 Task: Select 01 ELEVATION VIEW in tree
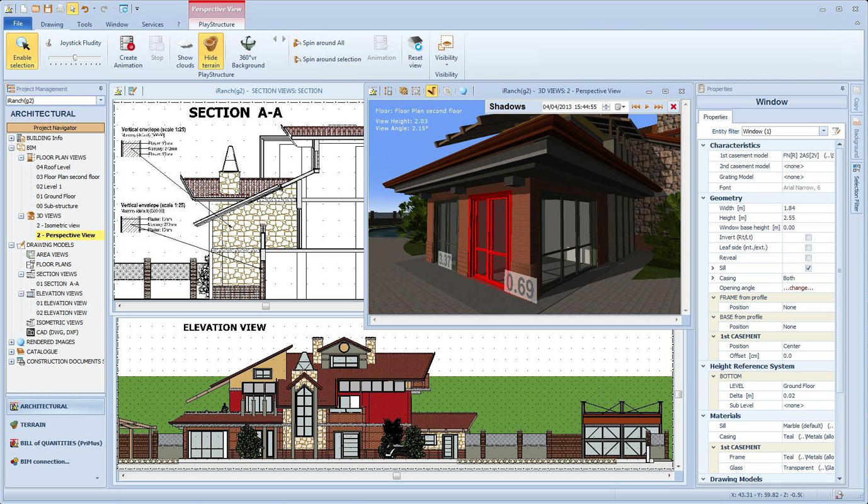click(x=62, y=303)
